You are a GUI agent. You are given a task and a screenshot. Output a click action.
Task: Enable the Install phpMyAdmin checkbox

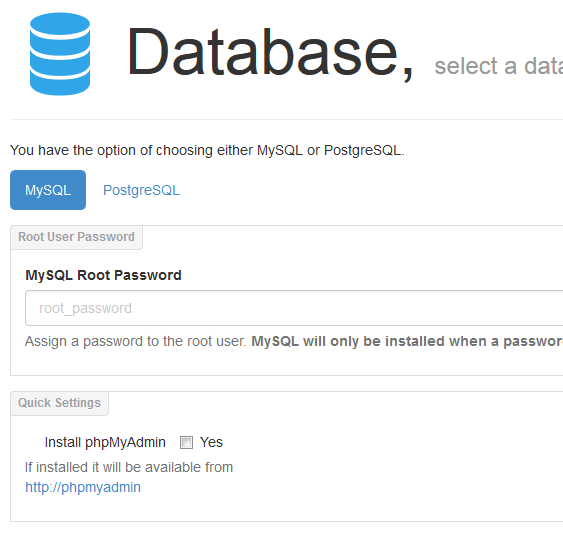pyautogui.click(x=186, y=442)
